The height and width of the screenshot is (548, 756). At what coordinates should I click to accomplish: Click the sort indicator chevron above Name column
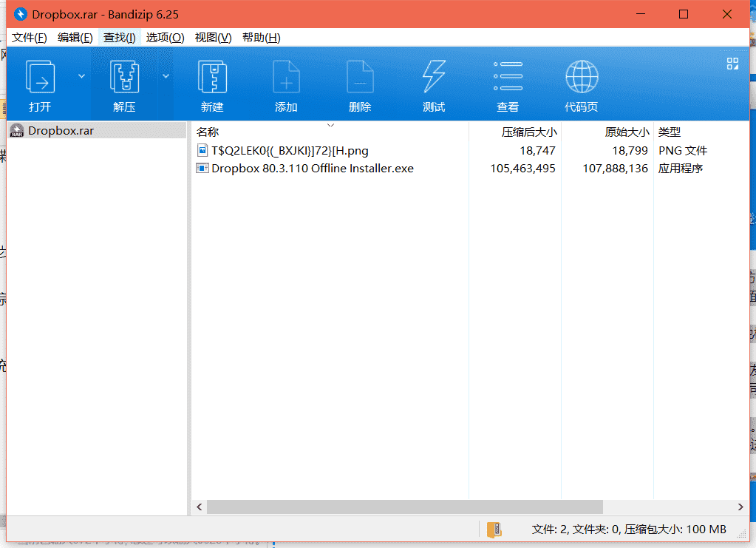(331, 125)
